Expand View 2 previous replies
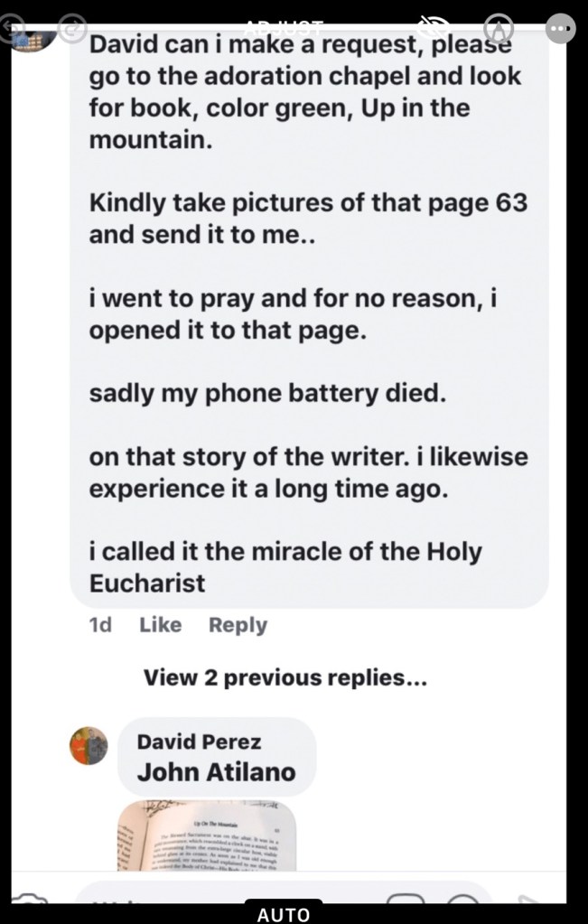The width and height of the screenshot is (588, 924). click(x=285, y=677)
